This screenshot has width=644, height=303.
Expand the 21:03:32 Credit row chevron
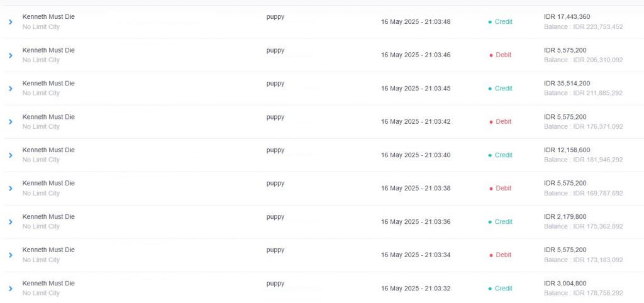pos(11,289)
